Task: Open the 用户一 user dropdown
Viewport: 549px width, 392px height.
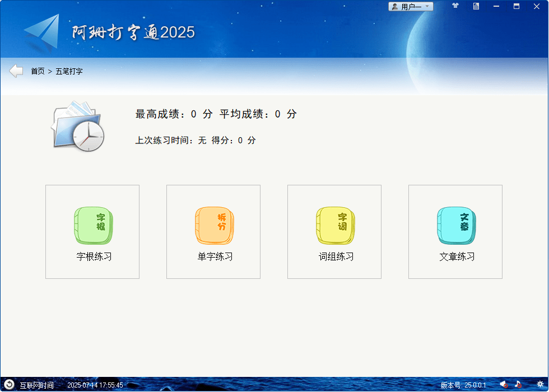Action: coord(411,6)
